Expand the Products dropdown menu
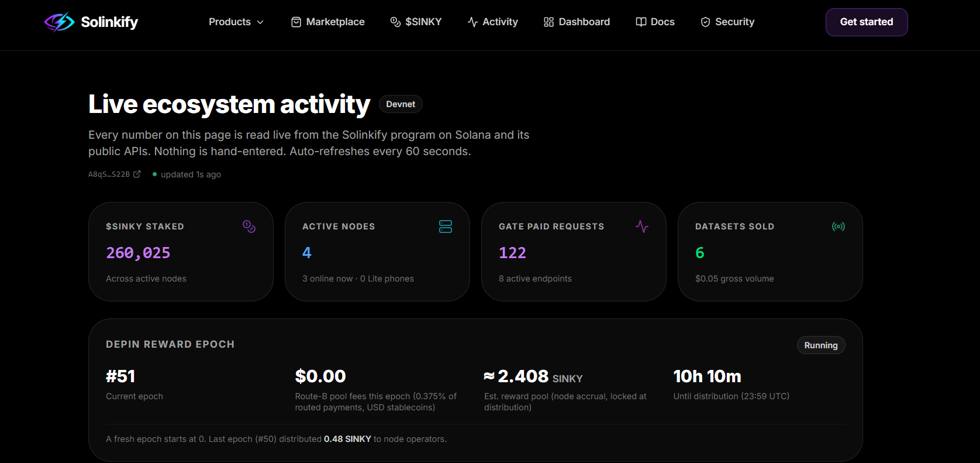Image resolution: width=980 pixels, height=463 pixels. point(236,22)
